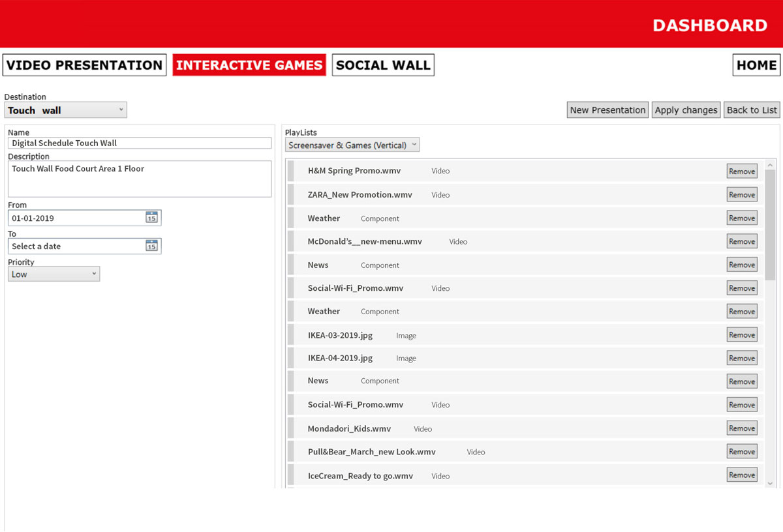Click the playlist vertical scrollbar thumb
The image size is (783, 532).
pyautogui.click(x=770, y=225)
